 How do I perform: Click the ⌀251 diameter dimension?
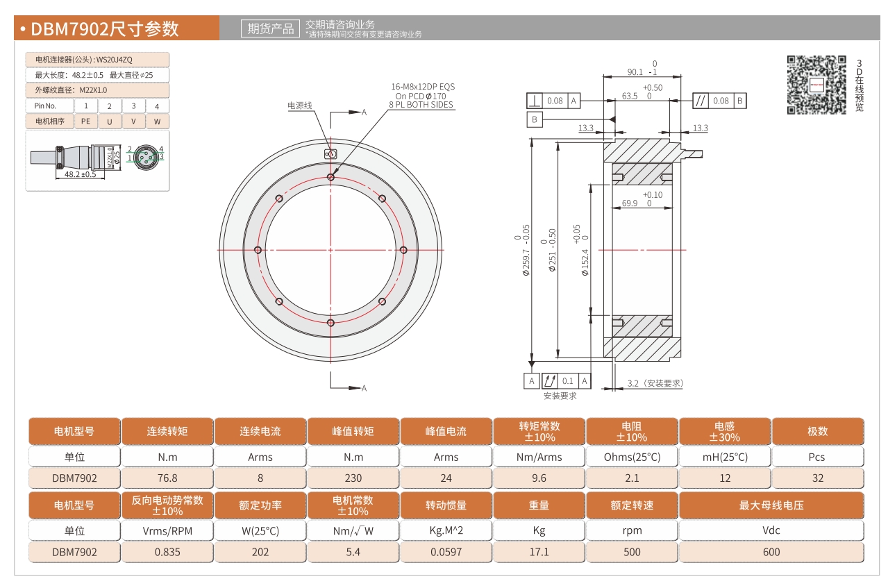(x=552, y=261)
